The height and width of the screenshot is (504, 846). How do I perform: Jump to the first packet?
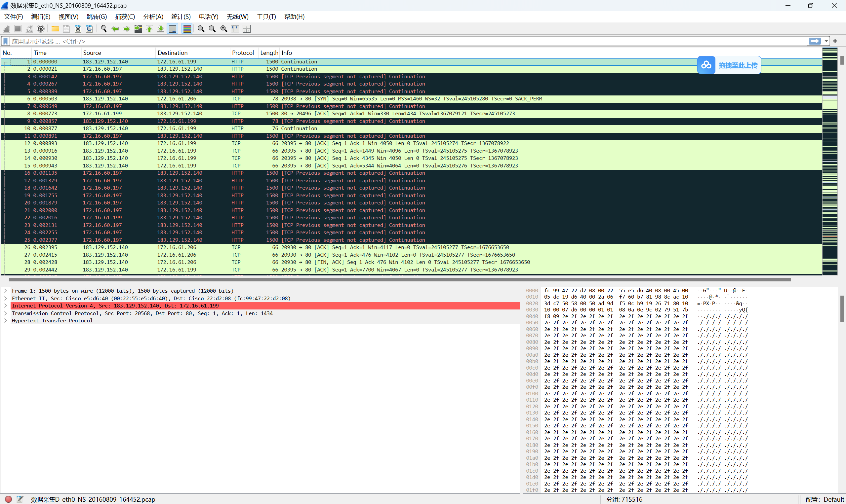pyautogui.click(x=149, y=29)
